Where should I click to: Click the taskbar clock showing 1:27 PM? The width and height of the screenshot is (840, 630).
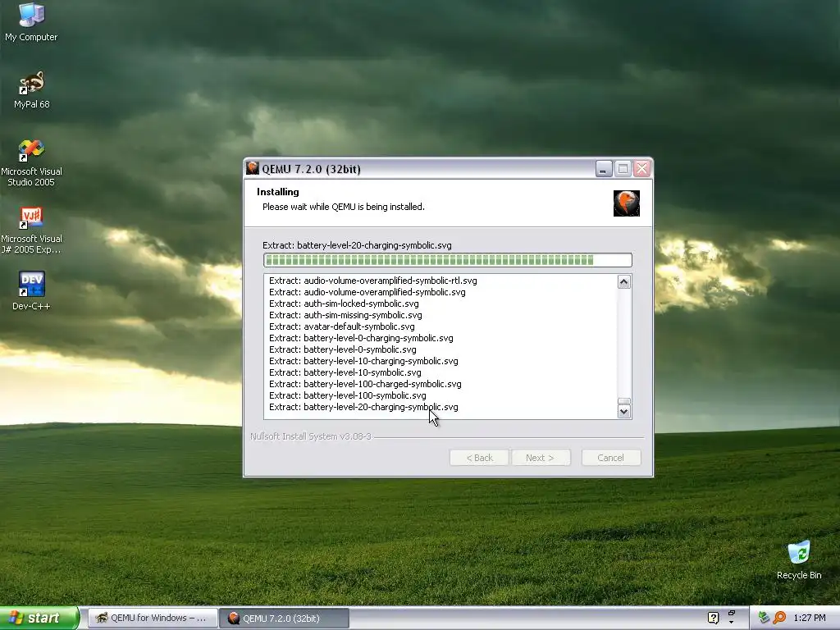[810, 618]
